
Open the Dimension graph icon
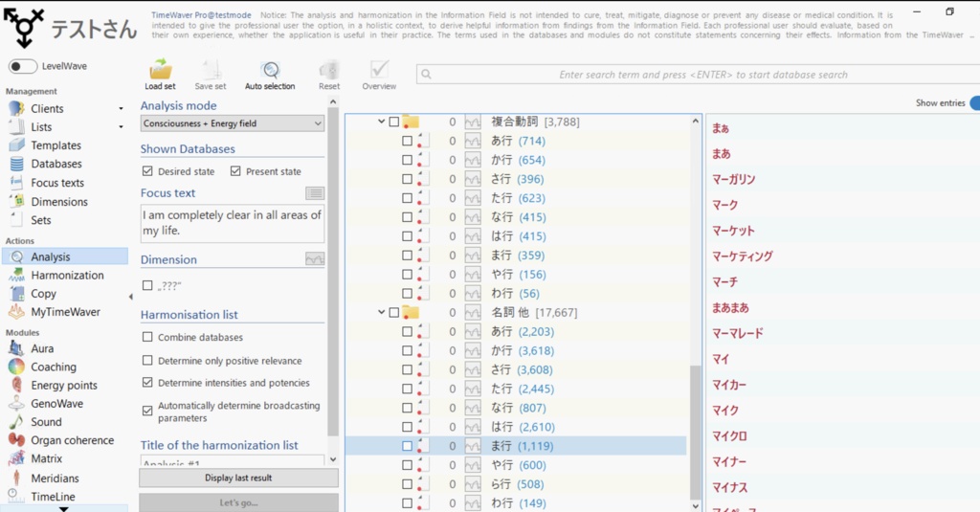pos(315,258)
